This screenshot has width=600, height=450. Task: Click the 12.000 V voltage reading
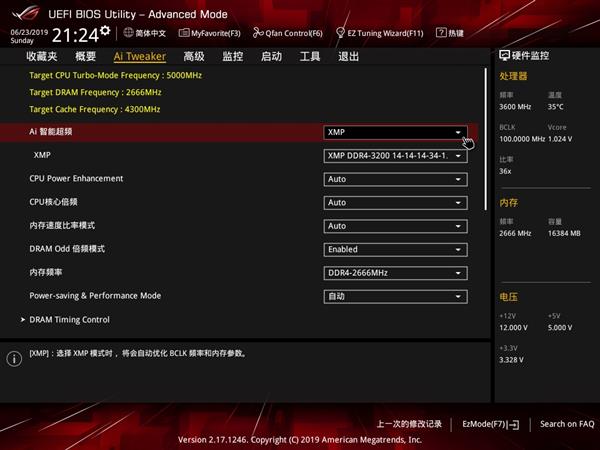pyautogui.click(x=513, y=328)
